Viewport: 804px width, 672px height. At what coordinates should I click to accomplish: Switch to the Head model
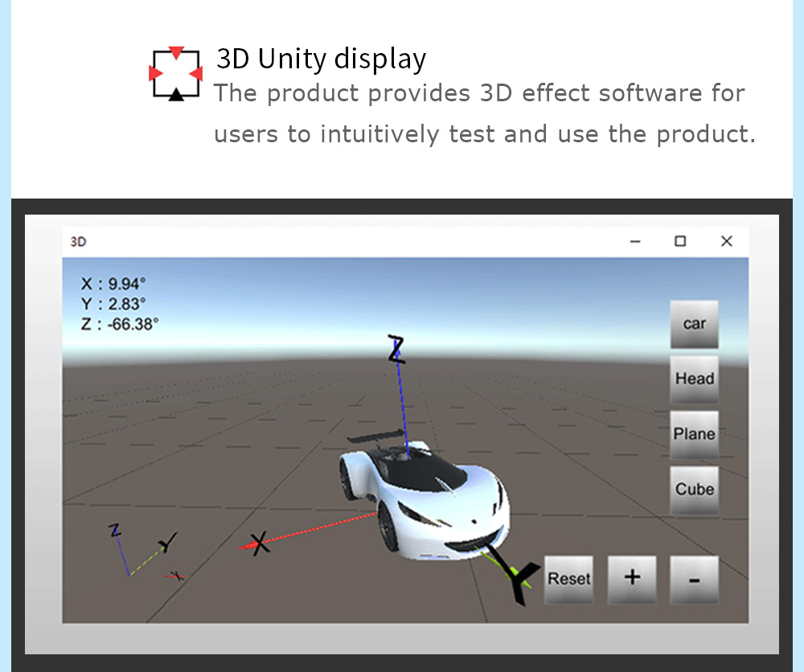click(x=694, y=379)
